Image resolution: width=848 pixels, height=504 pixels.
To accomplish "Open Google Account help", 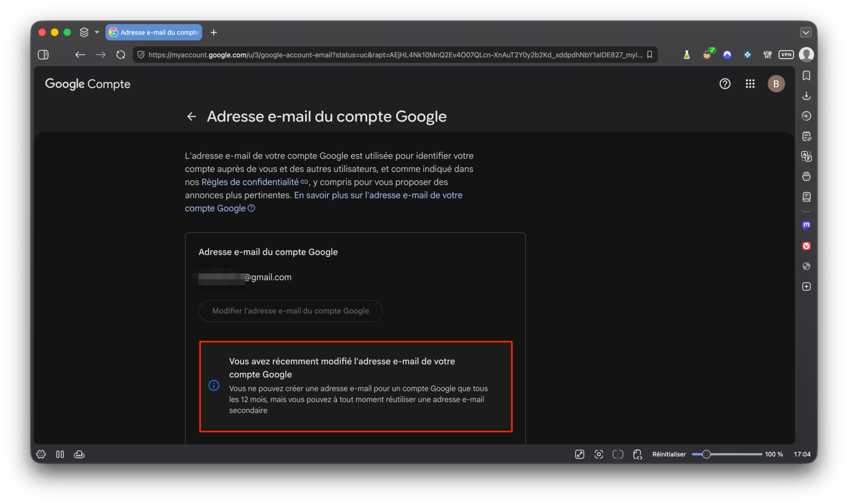I will (725, 84).
